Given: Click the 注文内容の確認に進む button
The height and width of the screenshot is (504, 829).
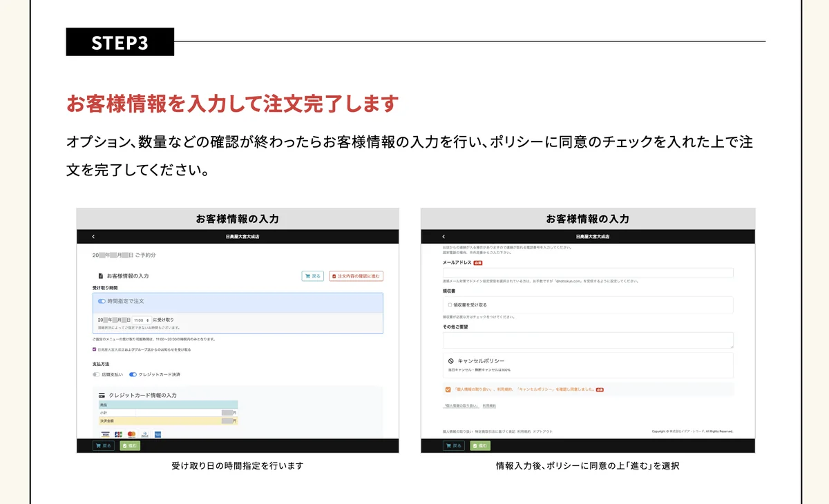Looking at the screenshot, I should [356, 276].
